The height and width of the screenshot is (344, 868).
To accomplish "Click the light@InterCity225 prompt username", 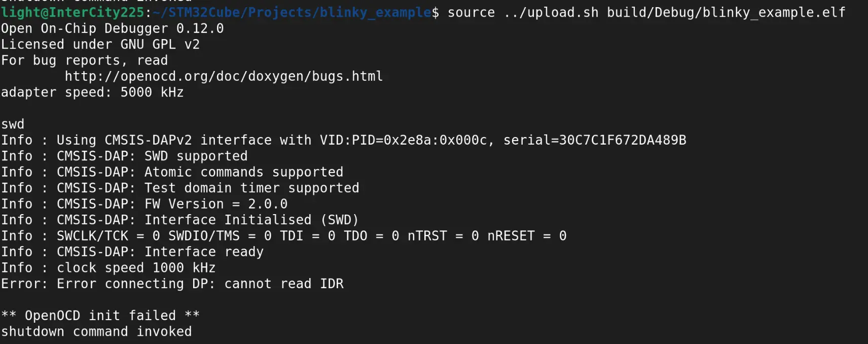I will click(73, 12).
